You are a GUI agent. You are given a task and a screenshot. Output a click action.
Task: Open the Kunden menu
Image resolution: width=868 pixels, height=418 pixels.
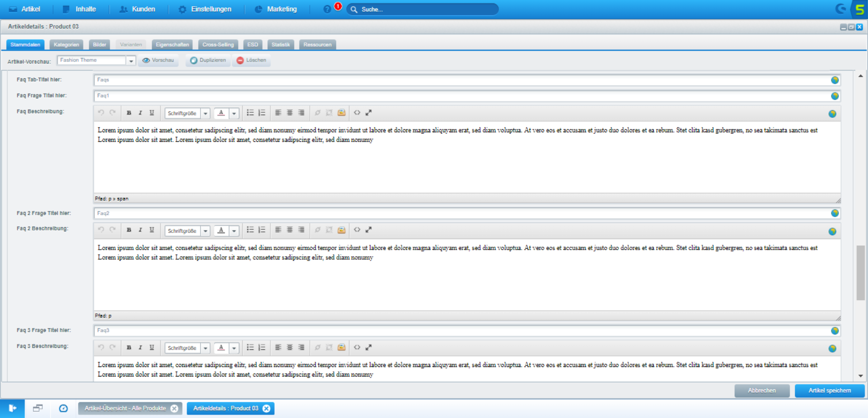pos(137,9)
